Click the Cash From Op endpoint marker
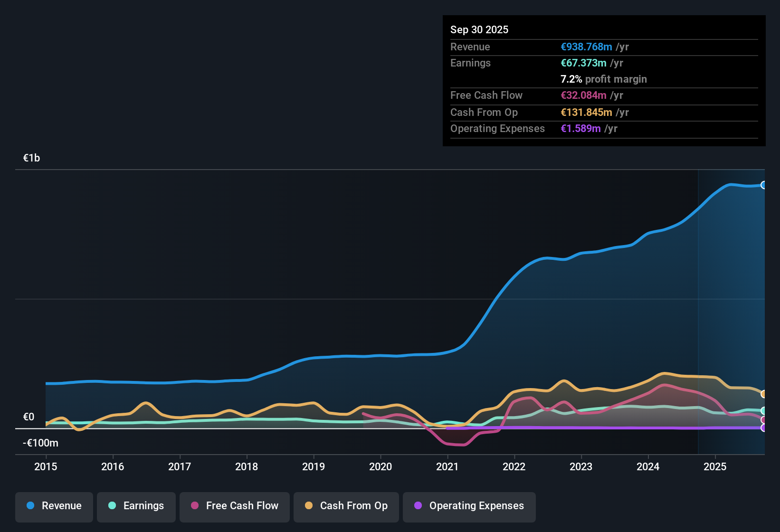The width and height of the screenshot is (780, 532). click(764, 394)
